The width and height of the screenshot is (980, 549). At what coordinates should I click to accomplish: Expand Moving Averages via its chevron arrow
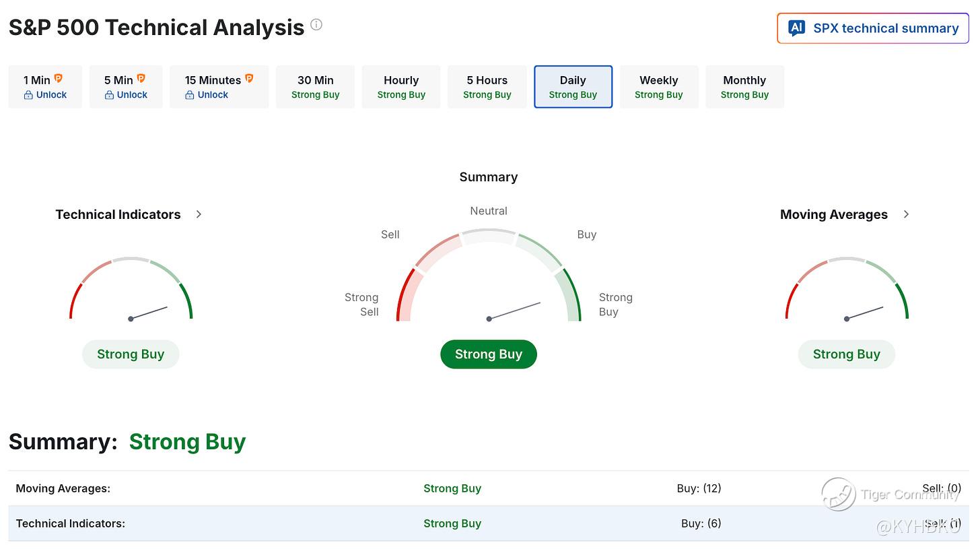click(x=906, y=214)
